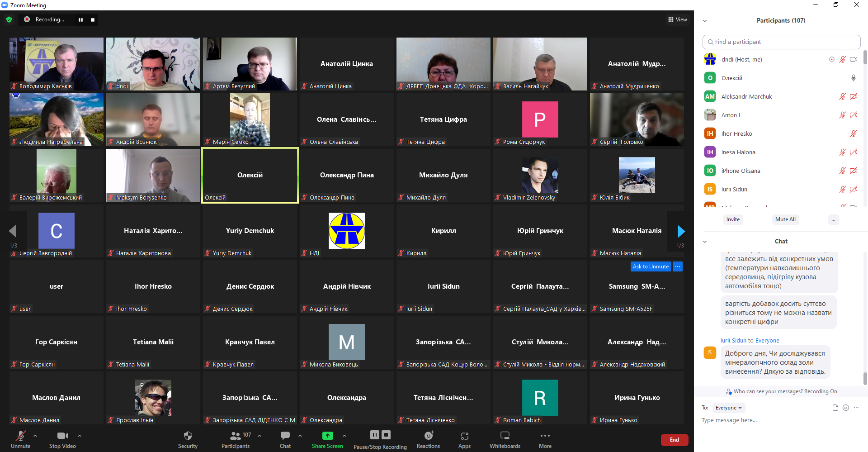The width and height of the screenshot is (868, 452).
Task: Click the emoji icon in chat input
Action: coord(846,408)
